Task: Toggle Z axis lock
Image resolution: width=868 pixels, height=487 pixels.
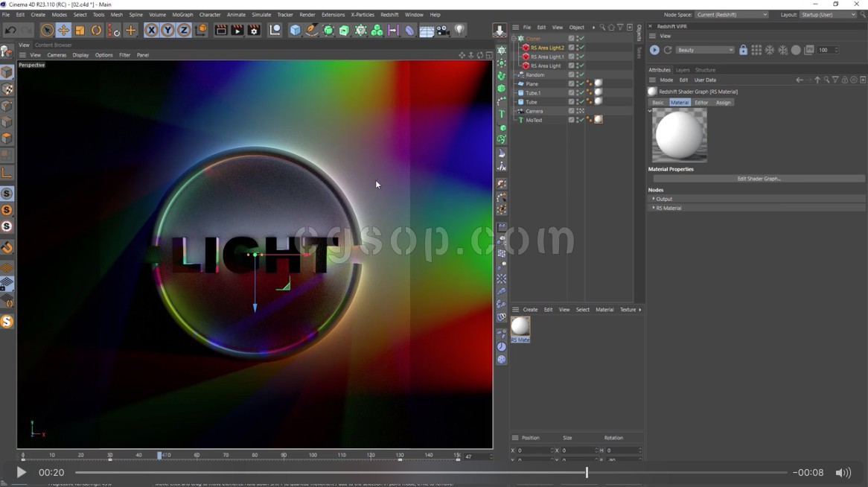Action: 184,31
